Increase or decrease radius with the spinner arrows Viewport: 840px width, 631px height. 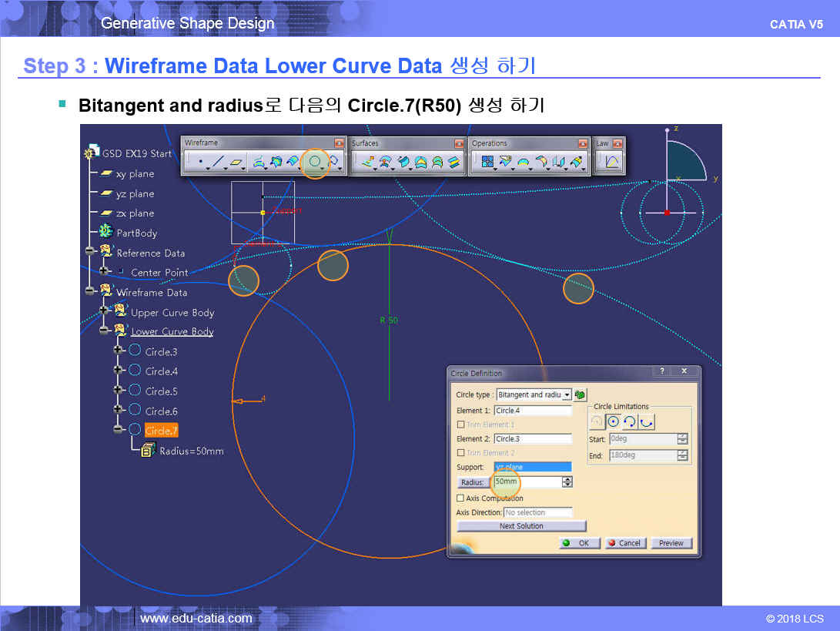coord(567,482)
